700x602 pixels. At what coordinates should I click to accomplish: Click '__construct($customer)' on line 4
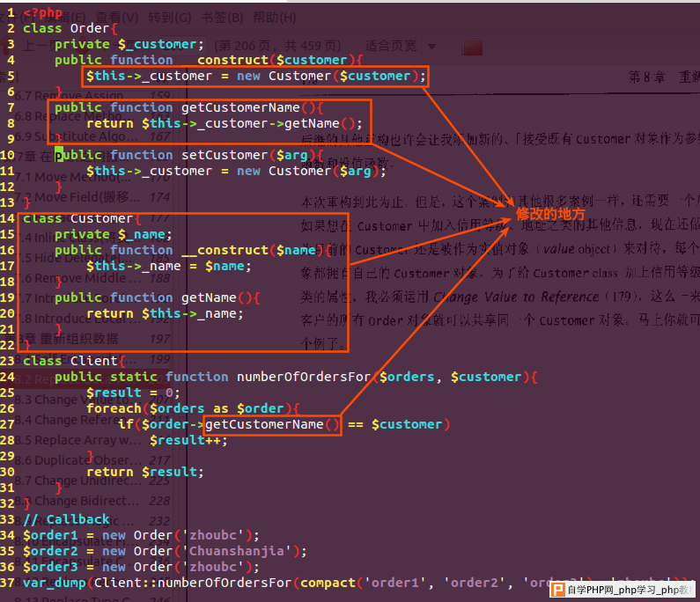tap(269, 60)
